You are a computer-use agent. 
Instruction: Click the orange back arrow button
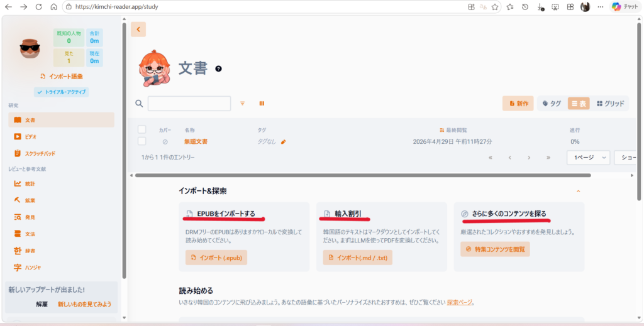(138, 30)
